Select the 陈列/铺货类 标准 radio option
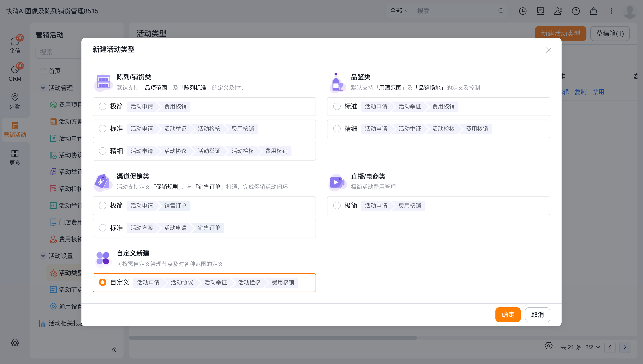The image size is (643, 364). click(x=102, y=129)
